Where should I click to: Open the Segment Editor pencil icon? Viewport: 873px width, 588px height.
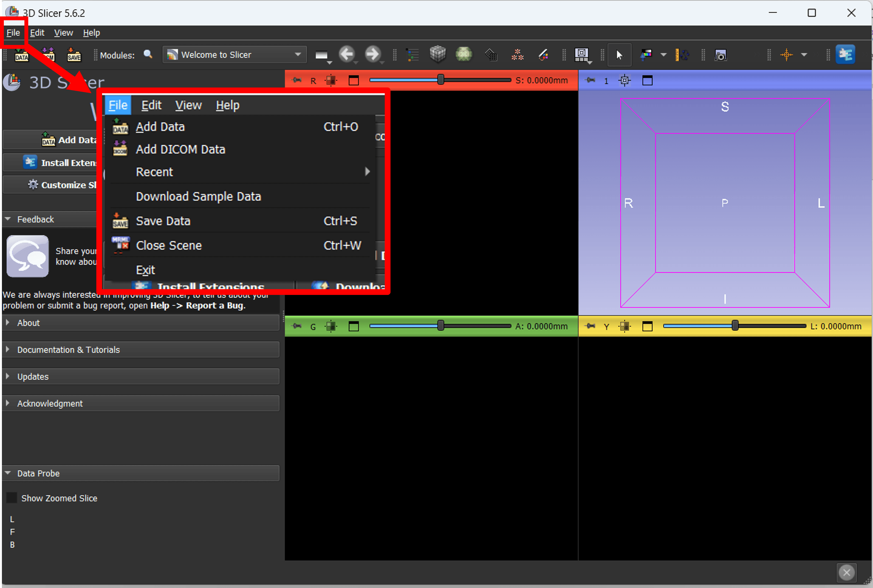544,55
